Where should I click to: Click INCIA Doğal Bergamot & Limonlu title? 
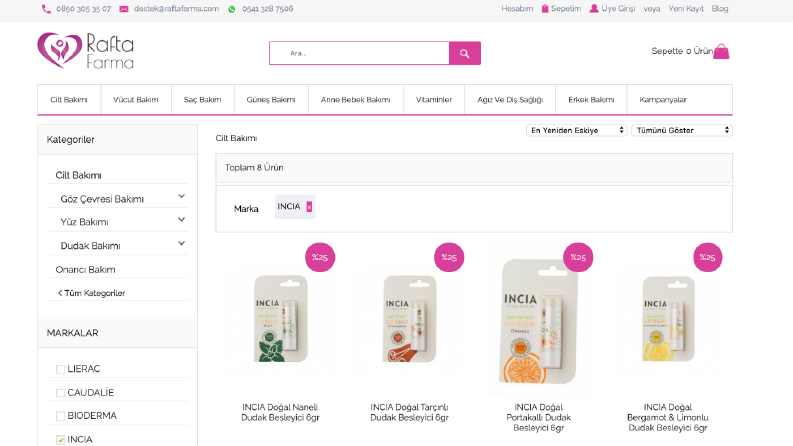[x=668, y=418]
